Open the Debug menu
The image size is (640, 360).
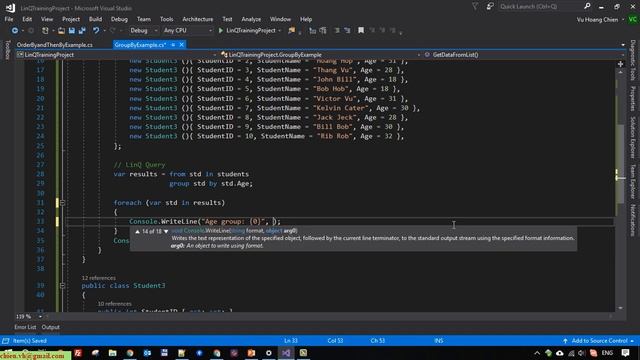click(x=119, y=19)
